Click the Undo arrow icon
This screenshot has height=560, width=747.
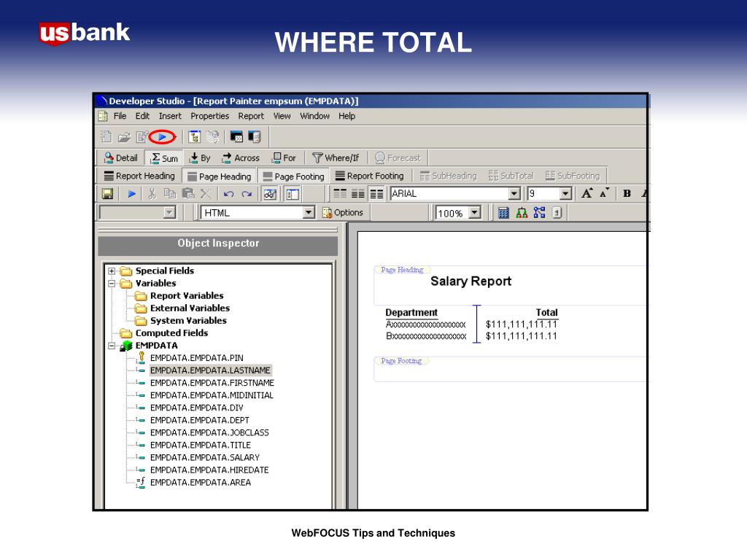pyautogui.click(x=228, y=194)
